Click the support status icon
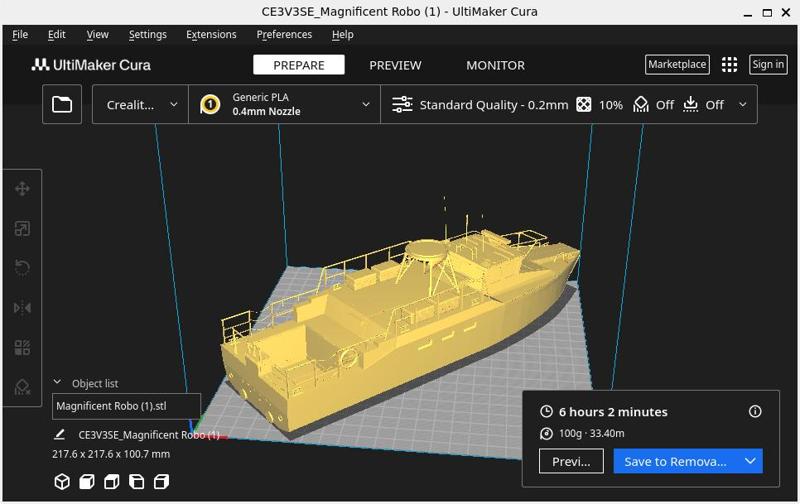 click(641, 105)
